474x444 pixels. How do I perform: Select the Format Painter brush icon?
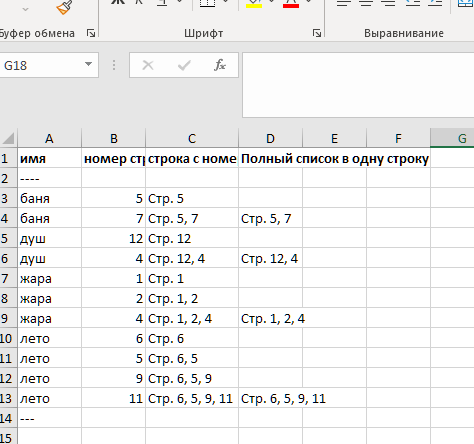(64, 7)
